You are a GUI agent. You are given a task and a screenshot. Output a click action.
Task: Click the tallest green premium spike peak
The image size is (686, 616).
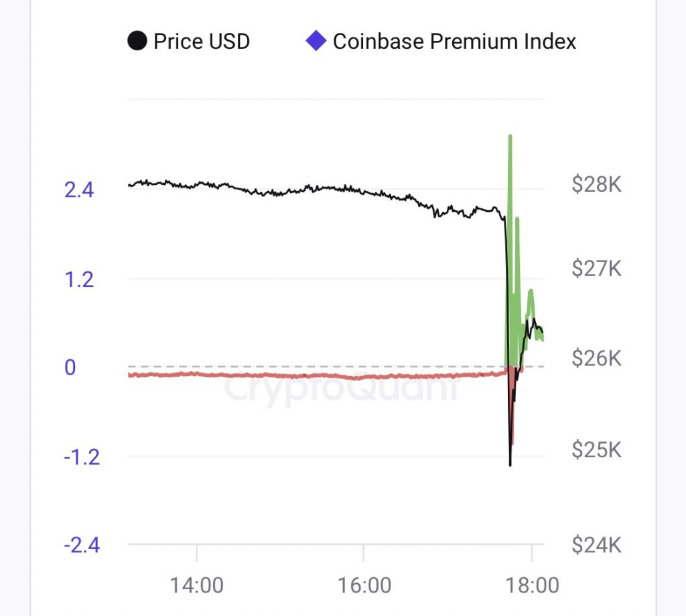tap(510, 137)
